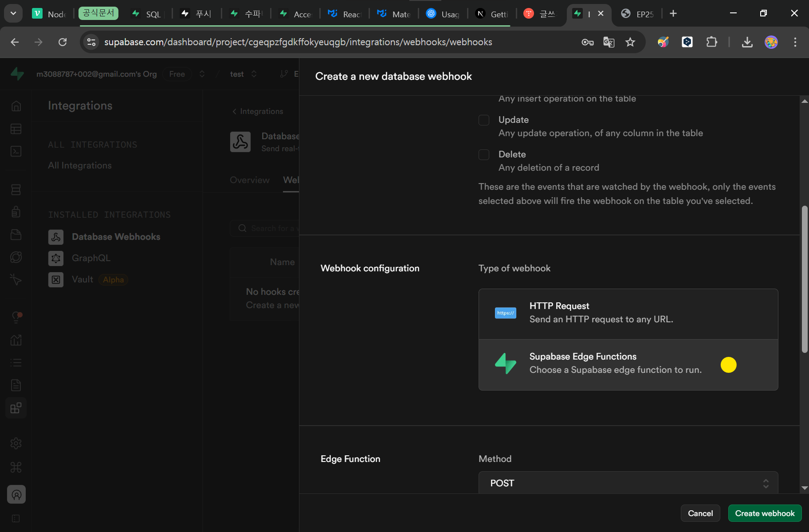Open the Table Editor sidebar icon
This screenshot has width=809, height=532.
(16, 129)
